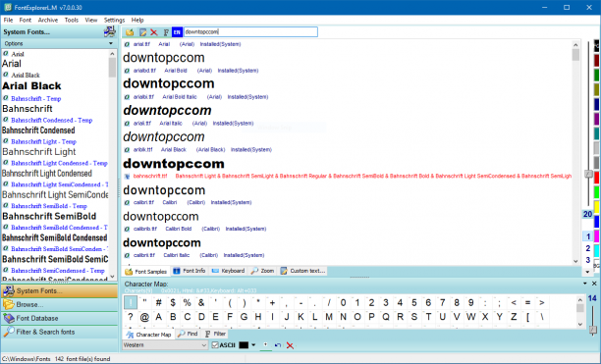
Task: Select the Font Samples tab
Action: (146, 272)
